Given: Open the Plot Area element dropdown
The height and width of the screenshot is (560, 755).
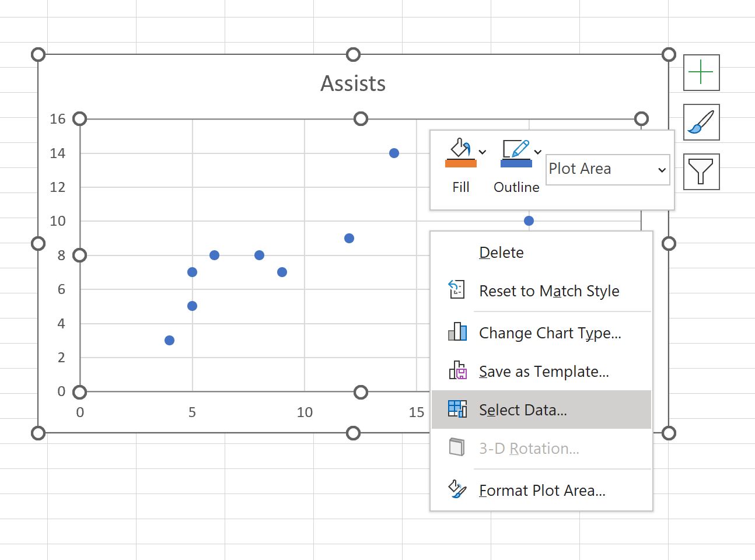Looking at the screenshot, I should click(607, 169).
